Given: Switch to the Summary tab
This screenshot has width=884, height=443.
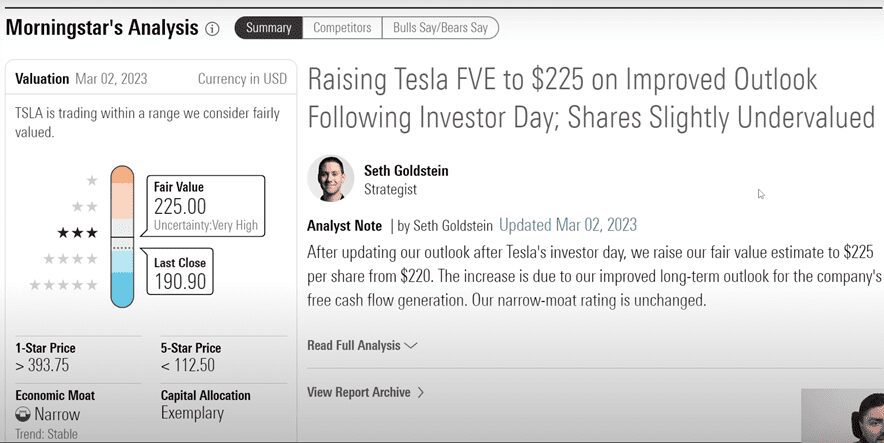Looking at the screenshot, I should pos(268,28).
